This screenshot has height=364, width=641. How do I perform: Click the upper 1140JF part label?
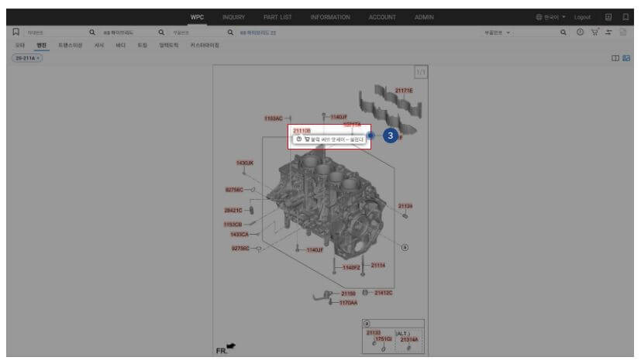[x=339, y=117]
